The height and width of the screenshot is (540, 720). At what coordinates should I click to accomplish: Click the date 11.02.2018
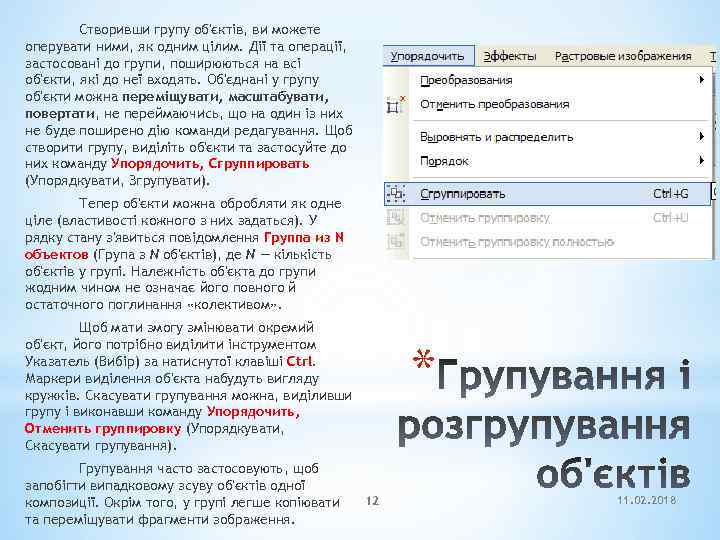click(647, 500)
